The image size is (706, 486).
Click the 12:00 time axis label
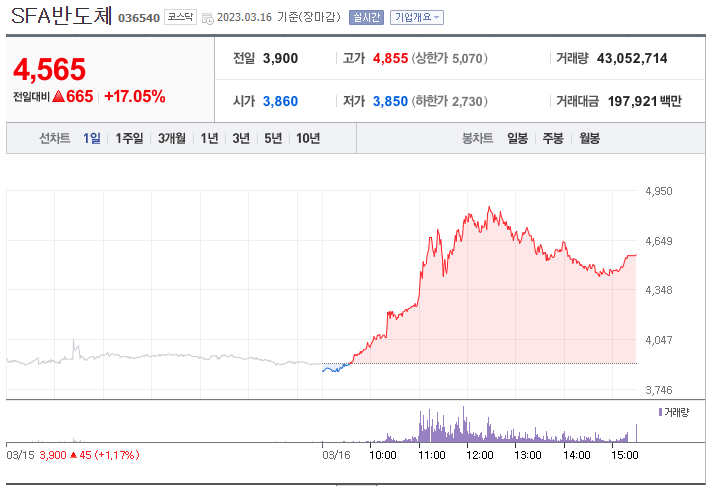click(480, 455)
